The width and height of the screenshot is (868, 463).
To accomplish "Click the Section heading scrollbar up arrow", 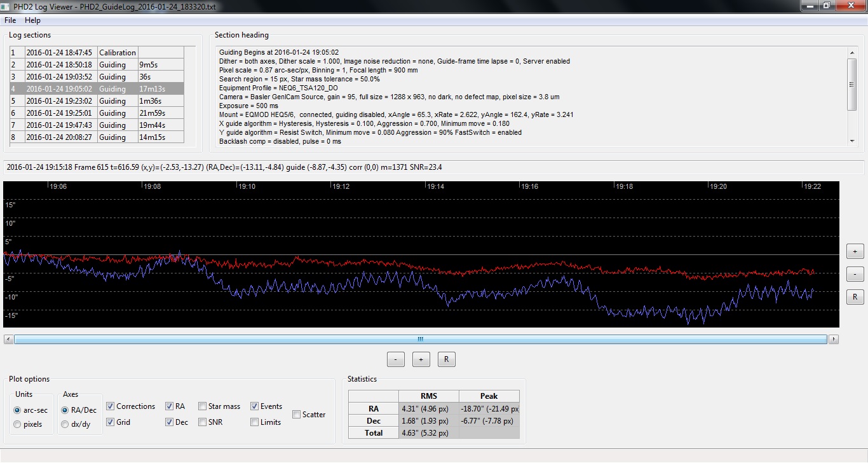I will 852,52.
